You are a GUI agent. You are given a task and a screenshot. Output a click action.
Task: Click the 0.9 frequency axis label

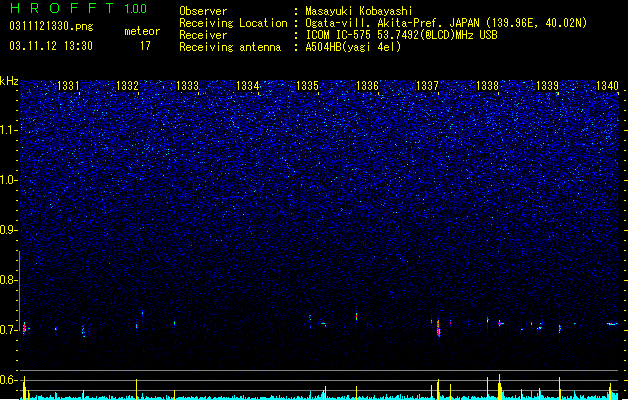[8, 230]
